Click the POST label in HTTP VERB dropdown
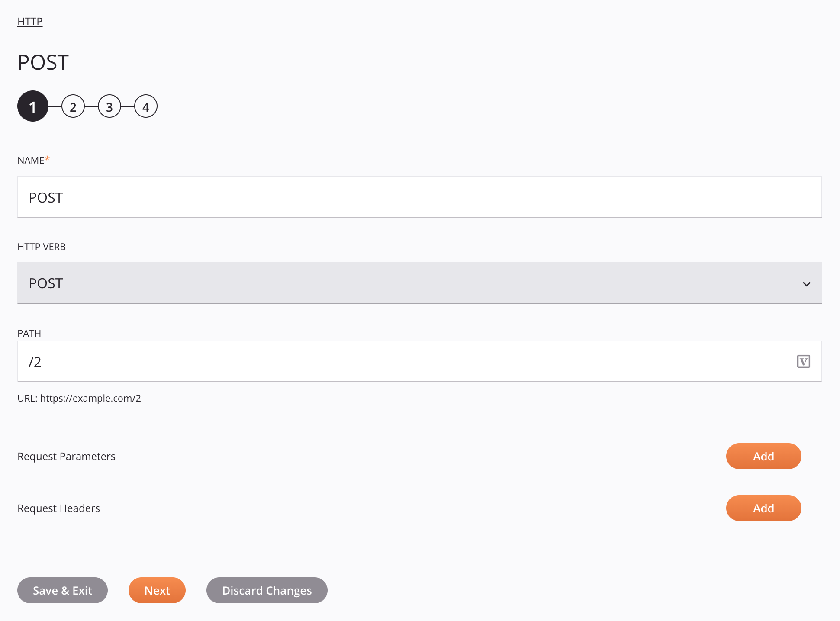Viewport: 840px width, 621px height. [45, 283]
